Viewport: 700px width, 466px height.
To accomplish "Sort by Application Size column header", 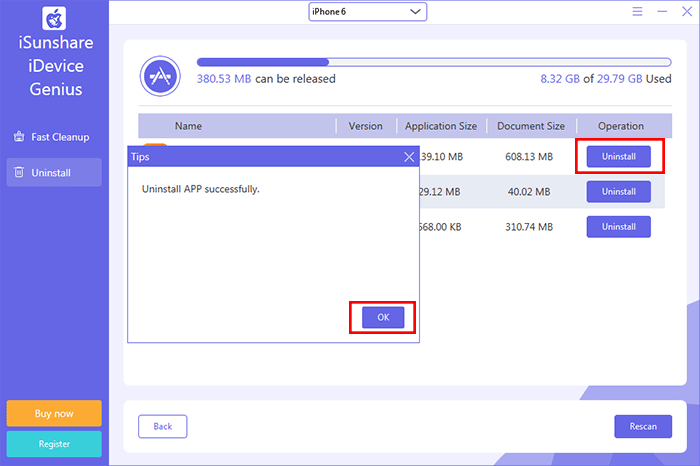I will click(x=441, y=126).
